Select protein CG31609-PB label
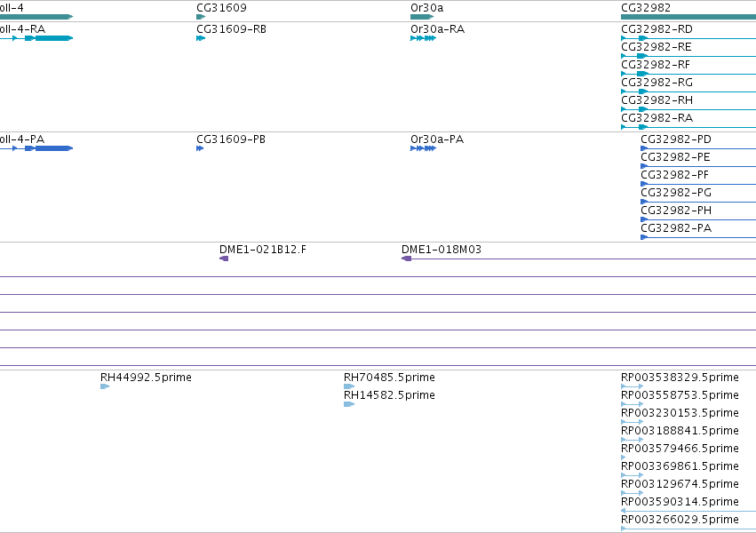Image resolution: width=756 pixels, height=533 pixels. point(231,139)
